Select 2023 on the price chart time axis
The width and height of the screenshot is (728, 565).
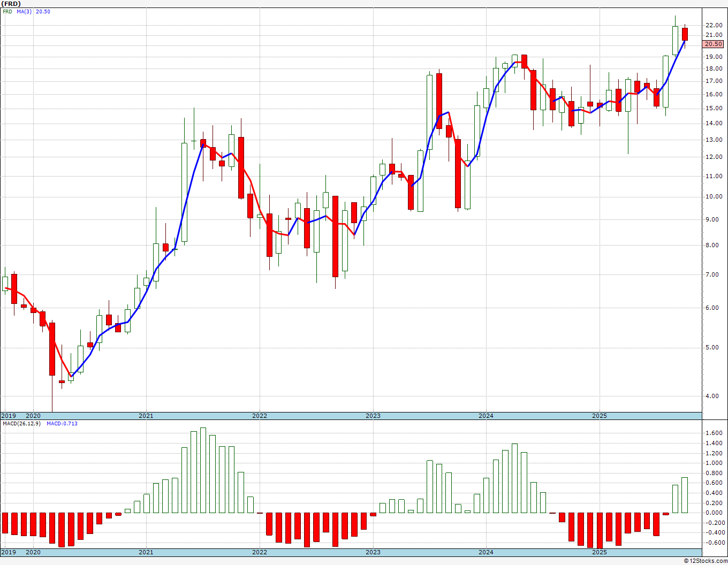(373, 416)
